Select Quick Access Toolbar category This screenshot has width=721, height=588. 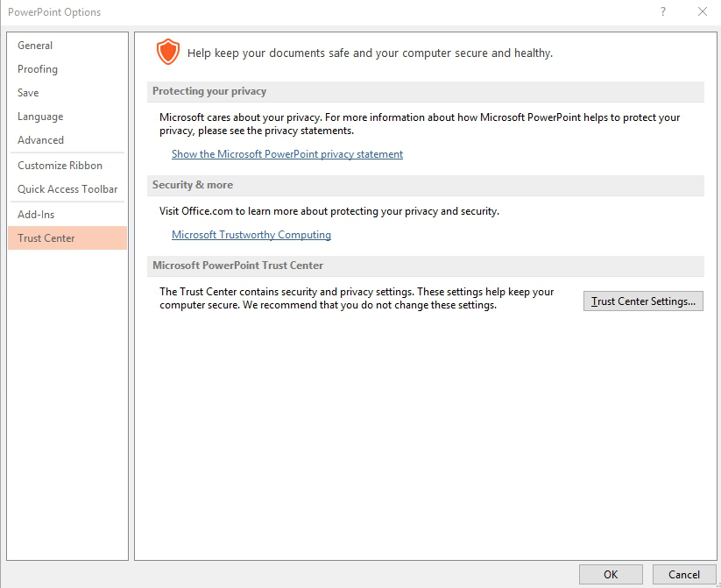point(67,189)
